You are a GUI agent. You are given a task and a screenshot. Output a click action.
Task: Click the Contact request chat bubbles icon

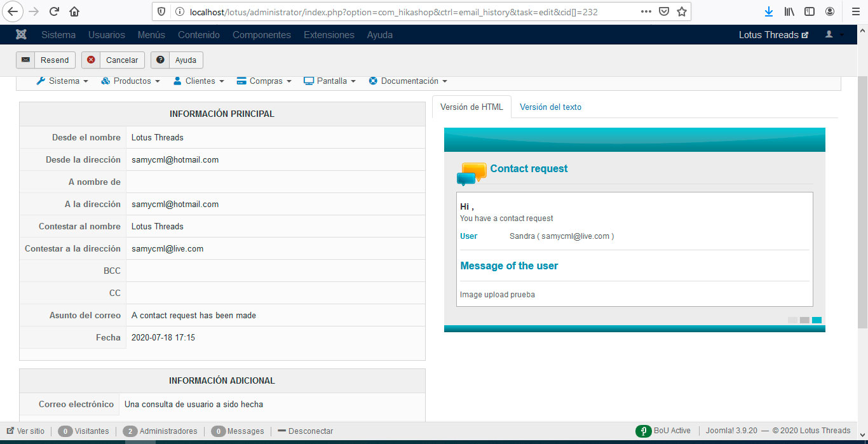[x=471, y=173]
